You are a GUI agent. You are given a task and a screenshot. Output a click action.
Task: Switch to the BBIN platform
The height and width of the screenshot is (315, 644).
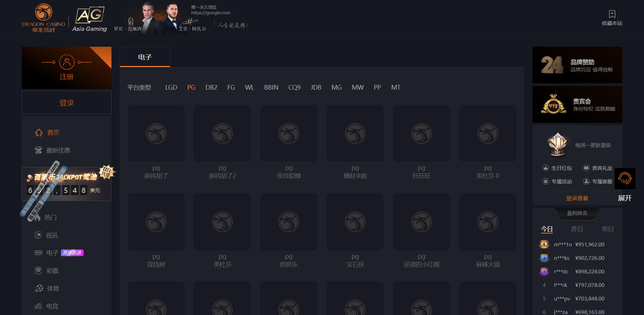point(271,88)
